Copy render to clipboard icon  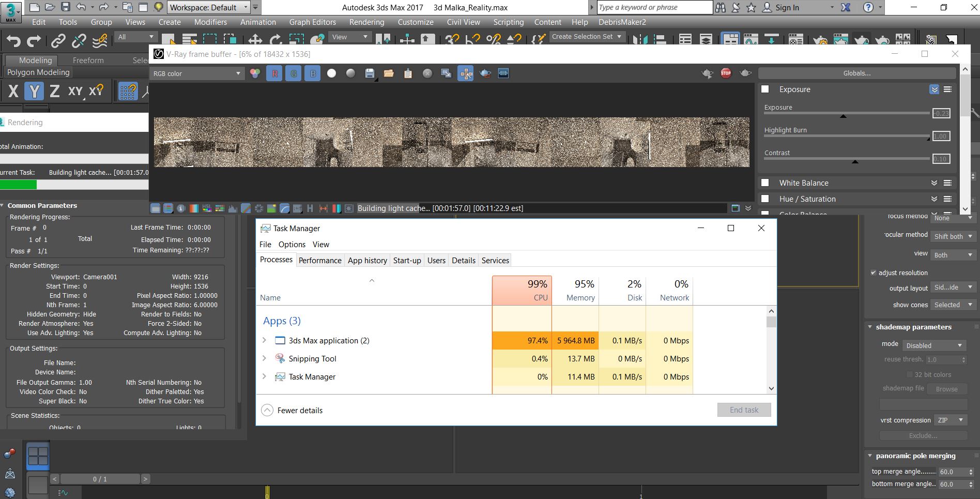tap(408, 73)
